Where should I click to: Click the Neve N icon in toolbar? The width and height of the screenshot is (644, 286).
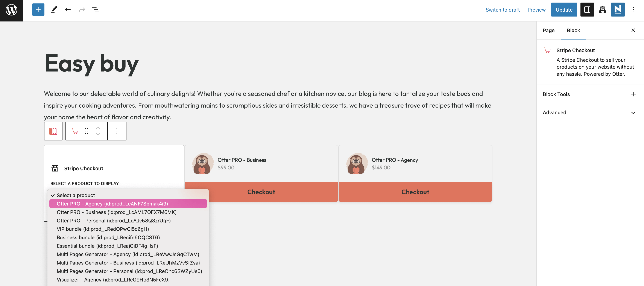618,10
